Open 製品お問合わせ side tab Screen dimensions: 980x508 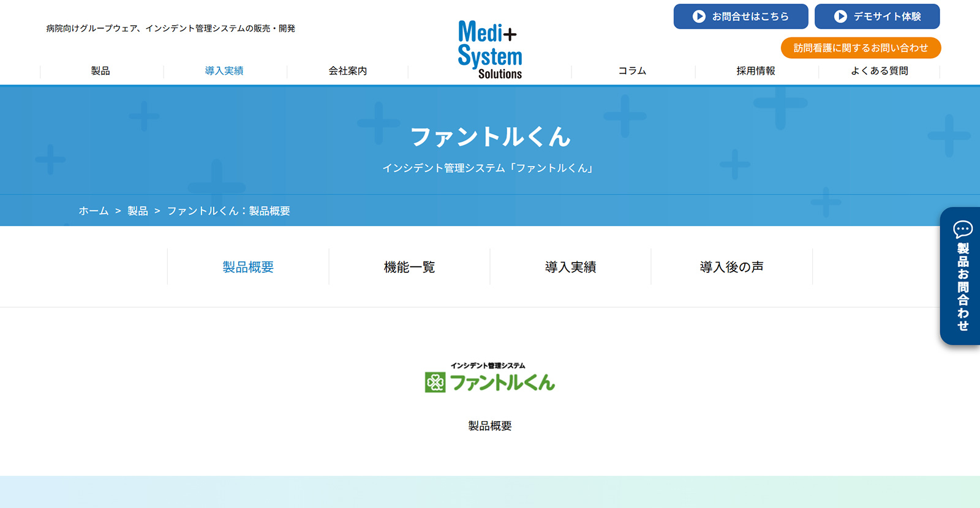[960, 276]
